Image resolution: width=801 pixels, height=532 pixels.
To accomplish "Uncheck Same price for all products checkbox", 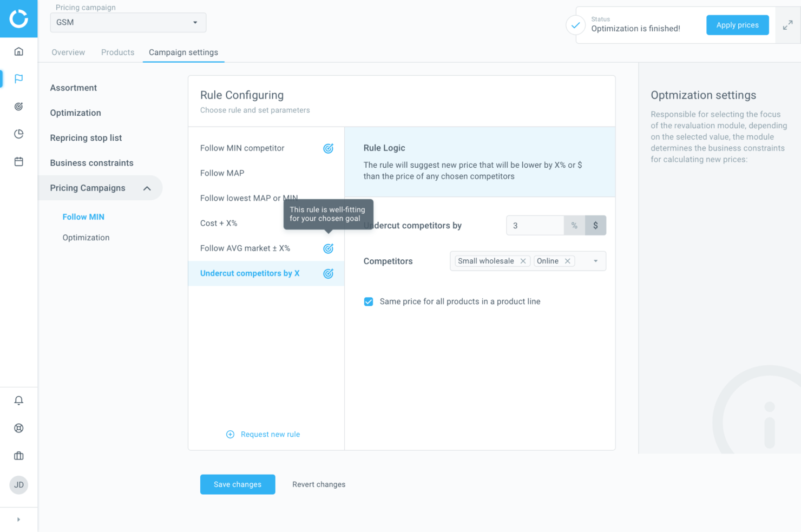I will (x=369, y=301).
